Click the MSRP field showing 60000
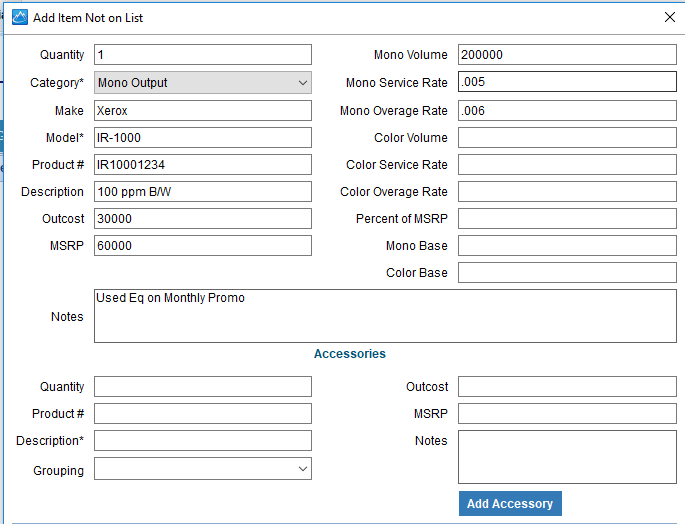Viewport: 685px width, 524px height. [x=203, y=246]
